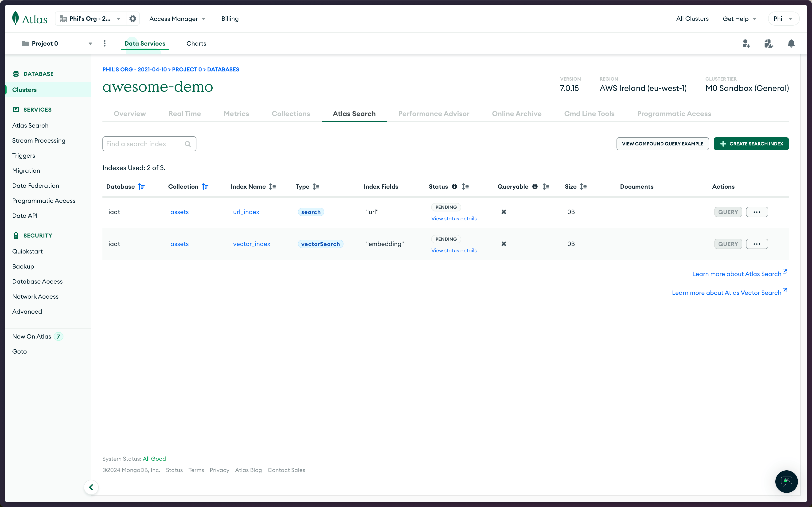Open View status details for url_index
812x507 pixels.
coord(454,218)
